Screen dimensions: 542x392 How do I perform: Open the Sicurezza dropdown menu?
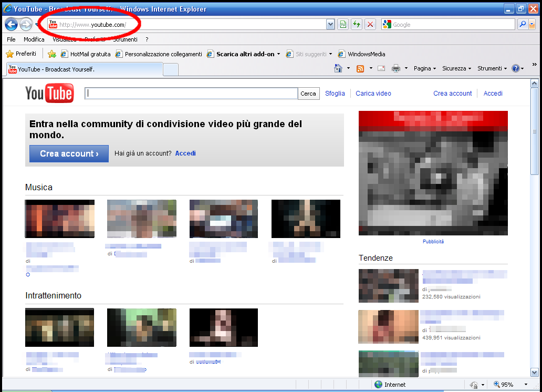(x=456, y=68)
